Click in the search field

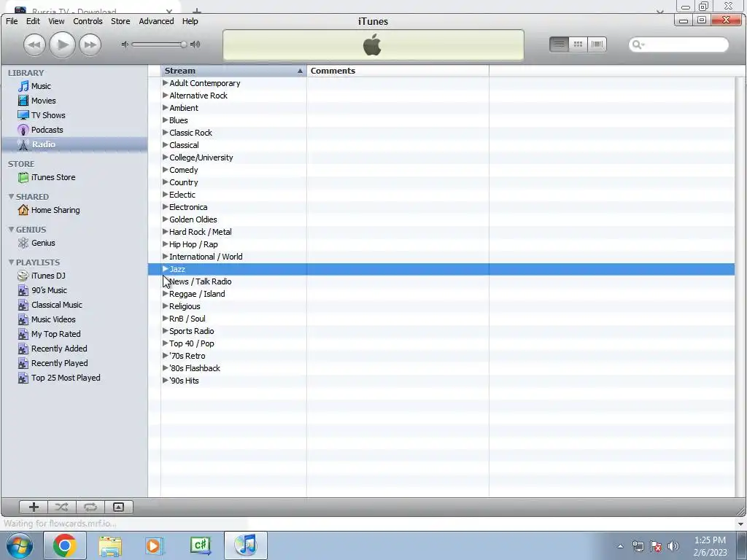(x=678, y=44)
